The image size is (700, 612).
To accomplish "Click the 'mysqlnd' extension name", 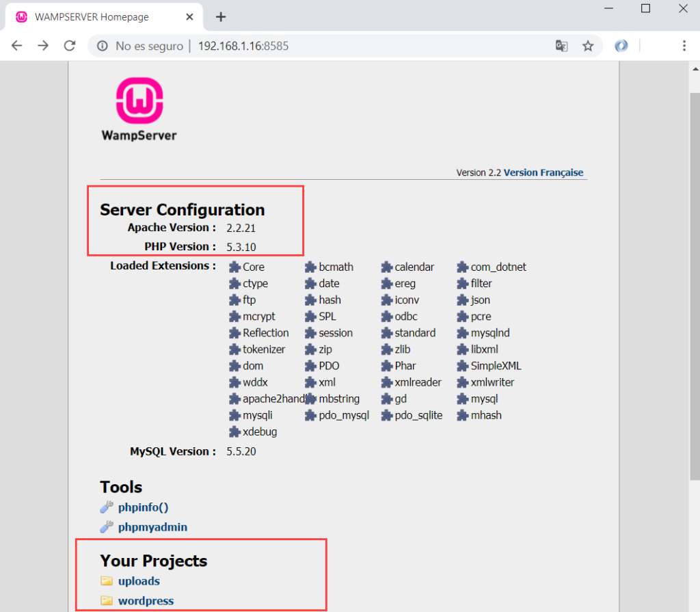I will point(490,334).
